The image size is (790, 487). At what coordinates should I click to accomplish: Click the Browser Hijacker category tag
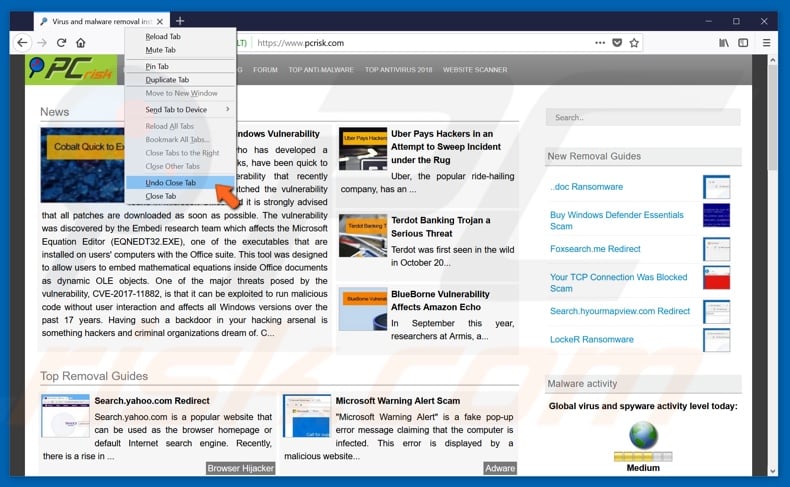pyautogui.click(x=240, y=468)
